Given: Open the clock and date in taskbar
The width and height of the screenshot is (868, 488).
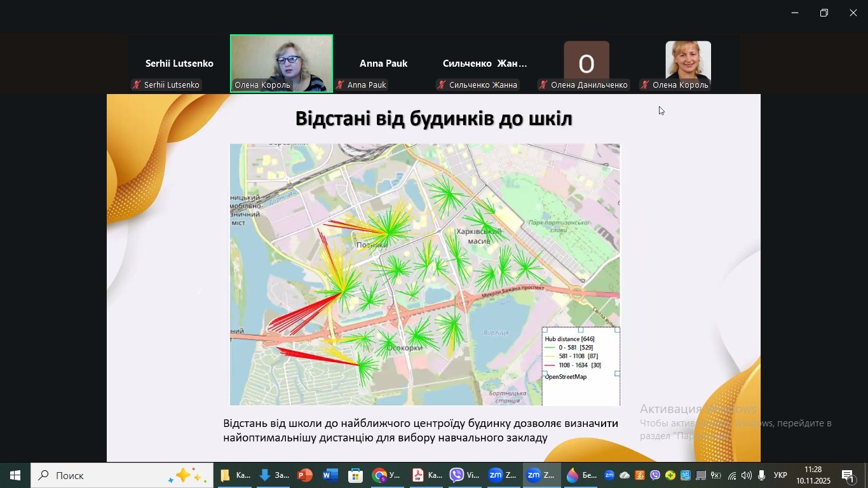Looking at the screenshot, I should (813, 475).
